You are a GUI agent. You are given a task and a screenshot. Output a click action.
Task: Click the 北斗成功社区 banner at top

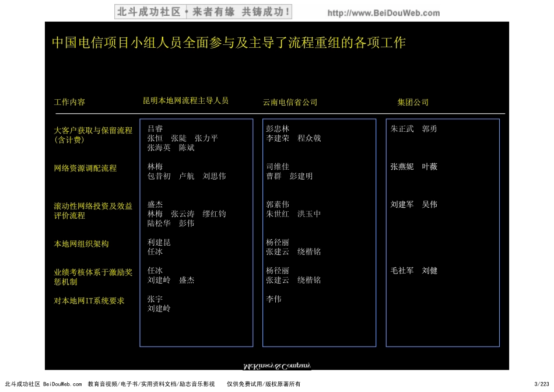(201, 12)
